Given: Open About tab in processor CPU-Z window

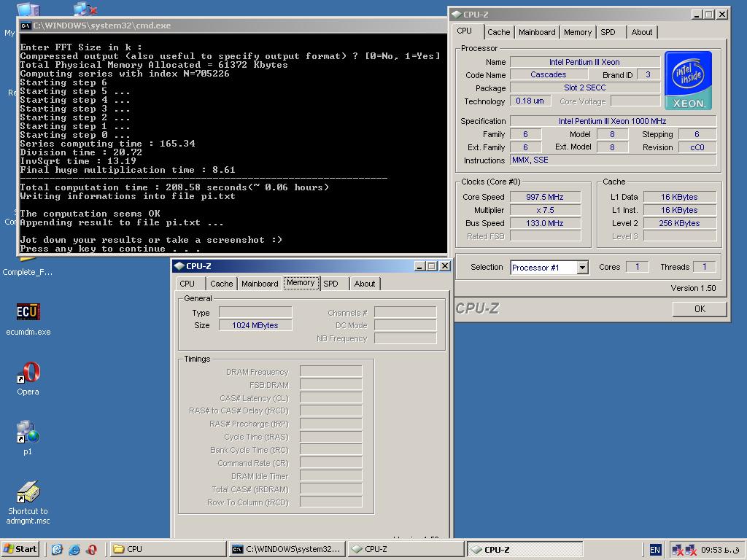Looking at the screenshot, I should (x=642, y=32).
